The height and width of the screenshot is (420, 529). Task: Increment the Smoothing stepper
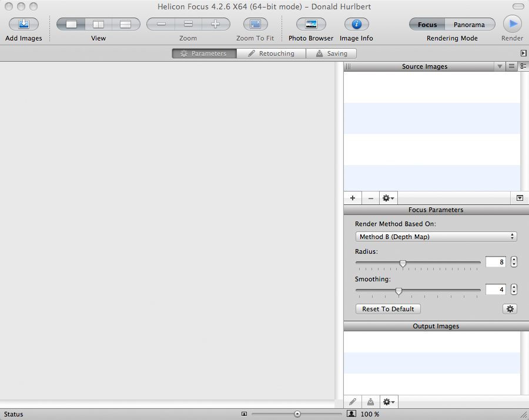(x=514, y=287)
